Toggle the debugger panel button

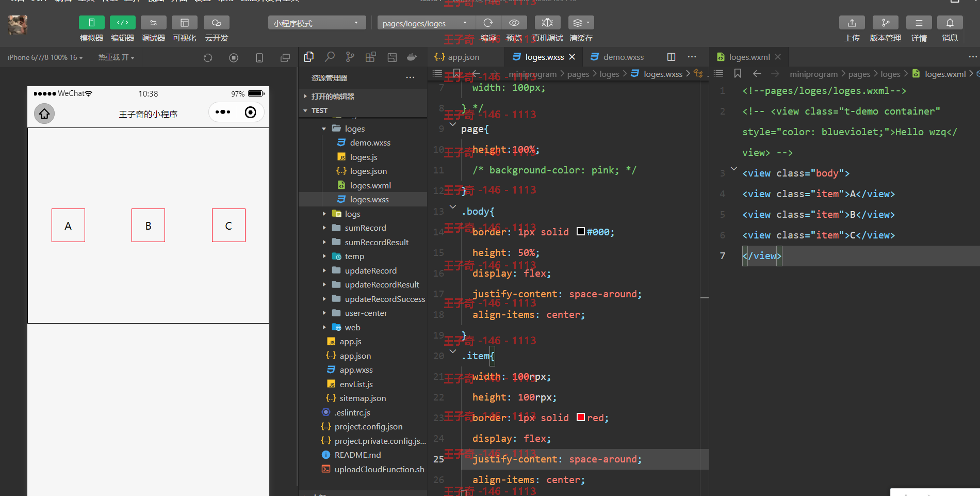point(153,23)
